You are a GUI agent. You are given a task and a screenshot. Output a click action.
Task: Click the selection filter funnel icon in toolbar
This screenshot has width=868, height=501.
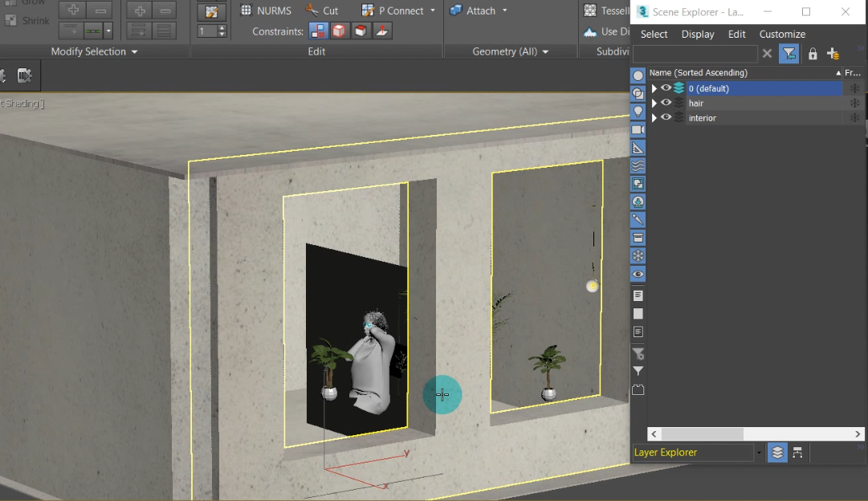point(789,54)
